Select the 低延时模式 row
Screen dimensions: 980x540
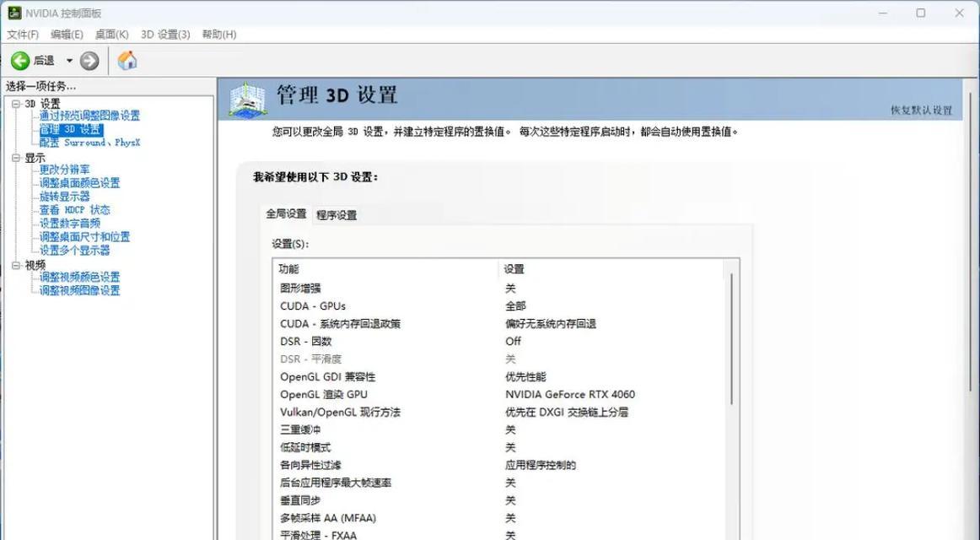tap(500, 447)
